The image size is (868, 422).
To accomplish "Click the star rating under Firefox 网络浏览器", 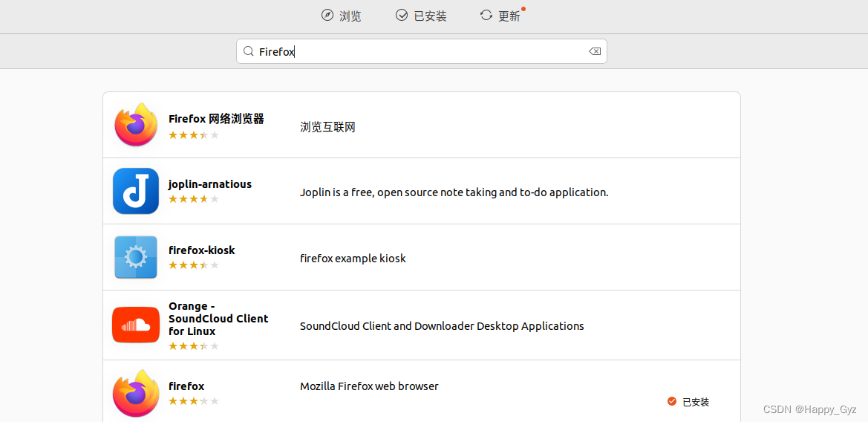I will (193, 134).
